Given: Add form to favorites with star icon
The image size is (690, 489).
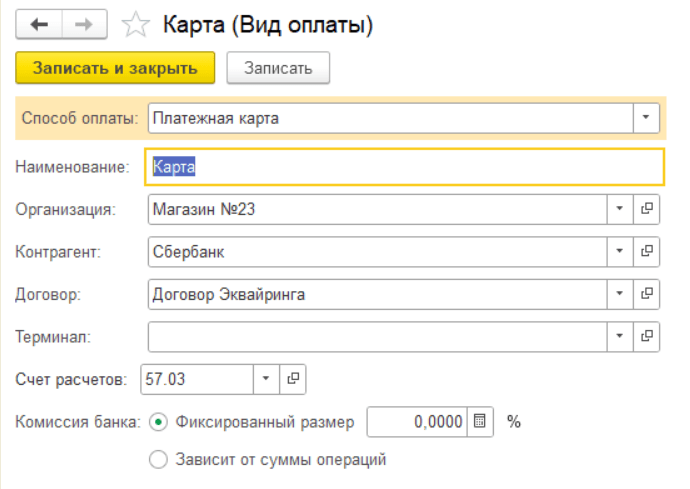Looking at the screenshot, I should (x=136, y=25).
